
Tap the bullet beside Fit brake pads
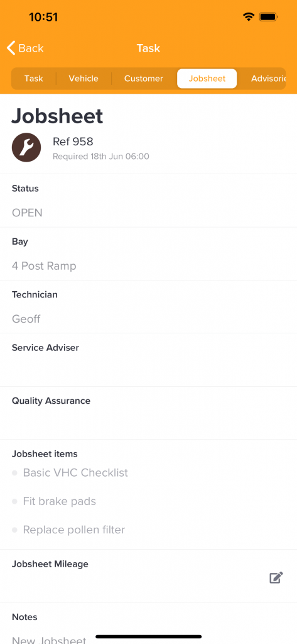click(15, 501)
